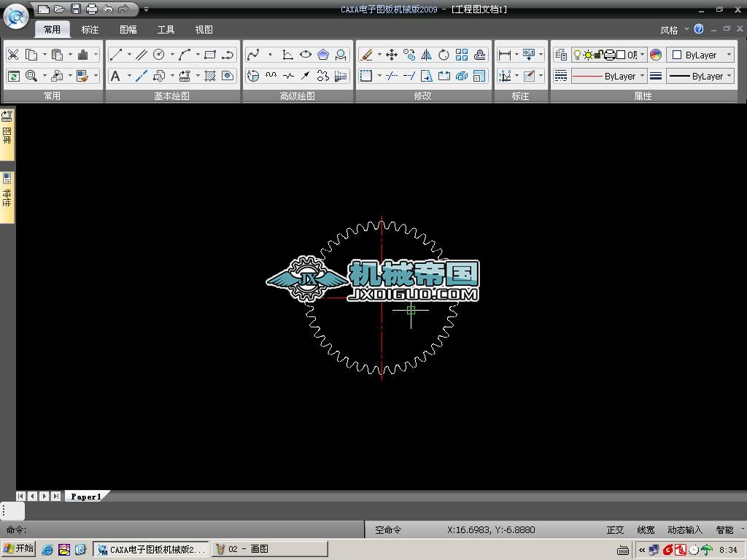This screenshot has width=747, height=560.
Task: Select the Wave line tool
Action: (x=271, y=76)
